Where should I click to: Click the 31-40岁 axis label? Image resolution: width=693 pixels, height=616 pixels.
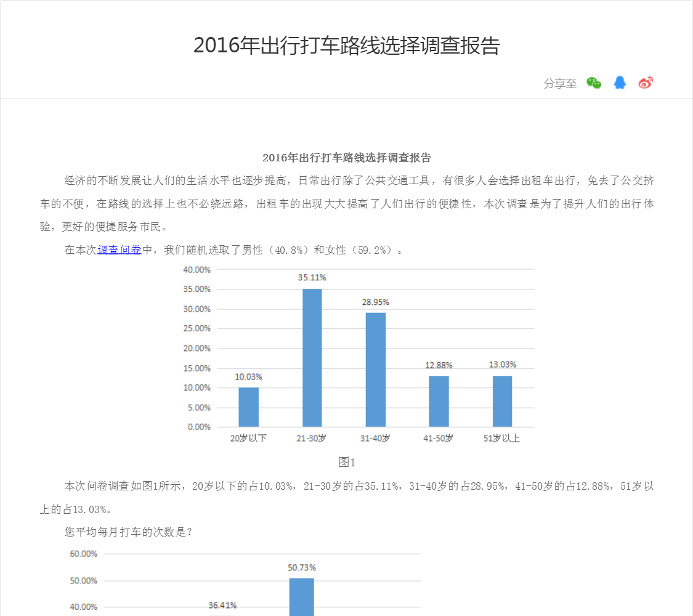375,439
